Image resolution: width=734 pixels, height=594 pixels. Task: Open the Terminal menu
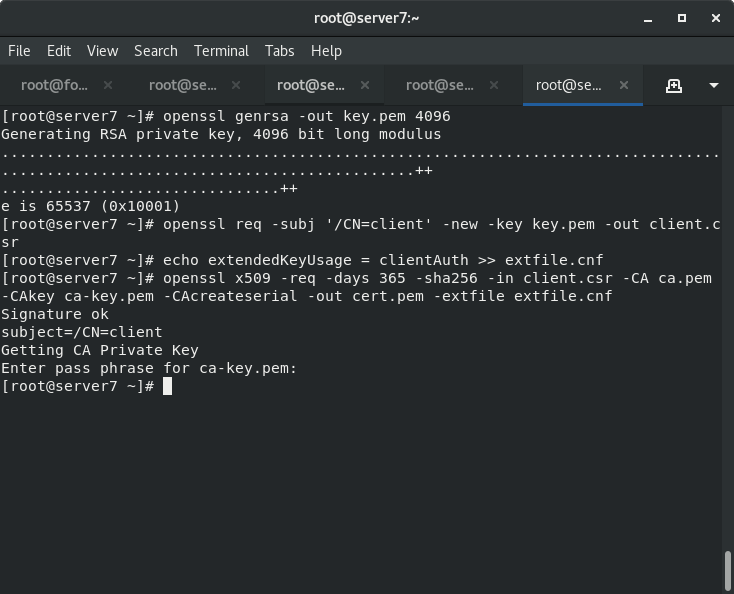point(221,51)
